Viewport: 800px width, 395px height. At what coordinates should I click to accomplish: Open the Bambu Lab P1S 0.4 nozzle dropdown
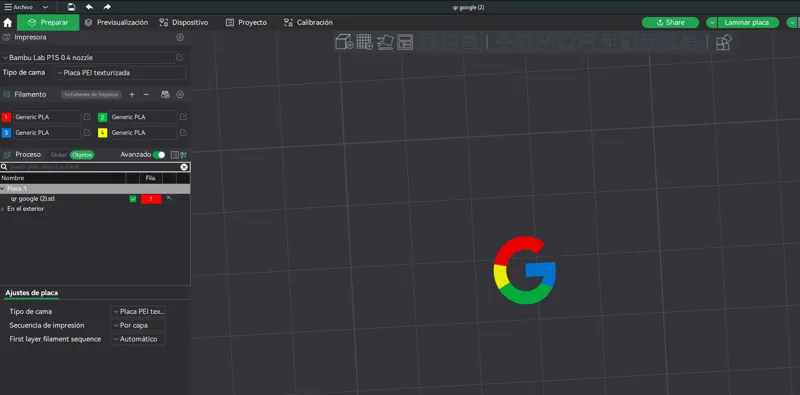88,58
